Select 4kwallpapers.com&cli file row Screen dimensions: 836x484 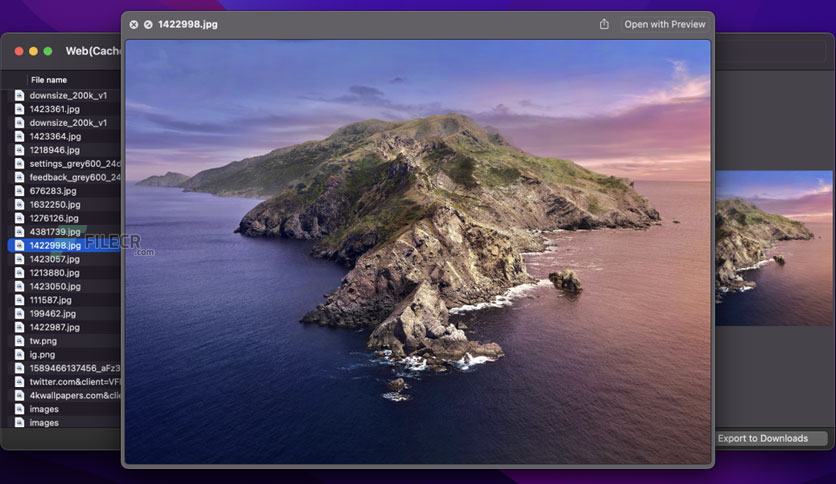[64, 396]
